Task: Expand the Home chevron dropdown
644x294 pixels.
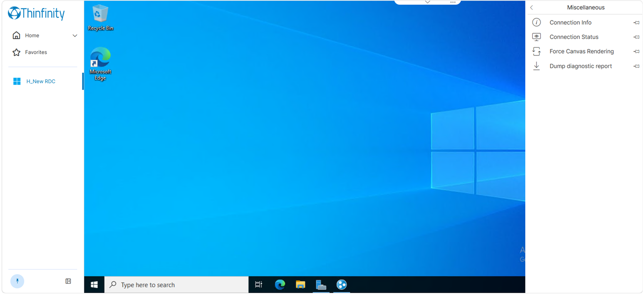Action: pyautogui.click(x=75, y=36)
